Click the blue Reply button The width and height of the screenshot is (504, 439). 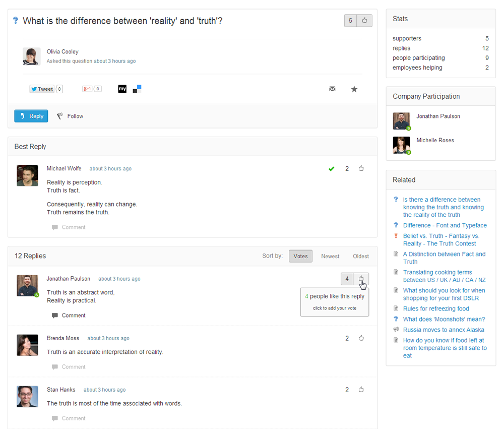pos(31,116)
